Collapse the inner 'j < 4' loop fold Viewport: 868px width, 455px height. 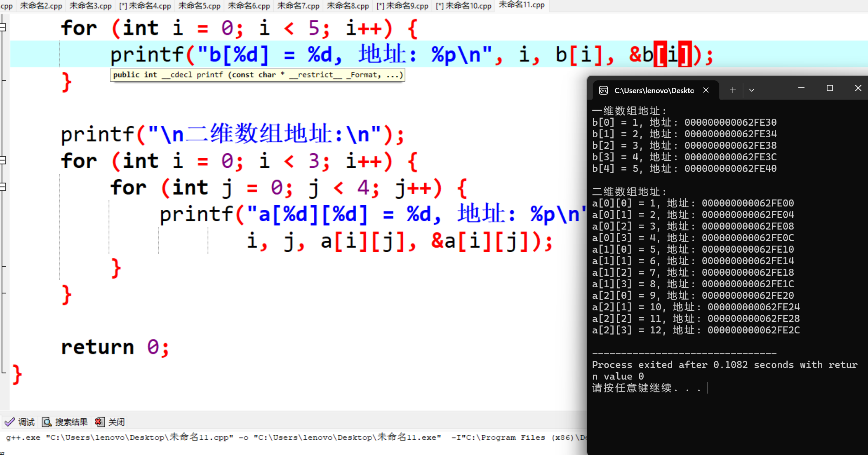point(3,187)
